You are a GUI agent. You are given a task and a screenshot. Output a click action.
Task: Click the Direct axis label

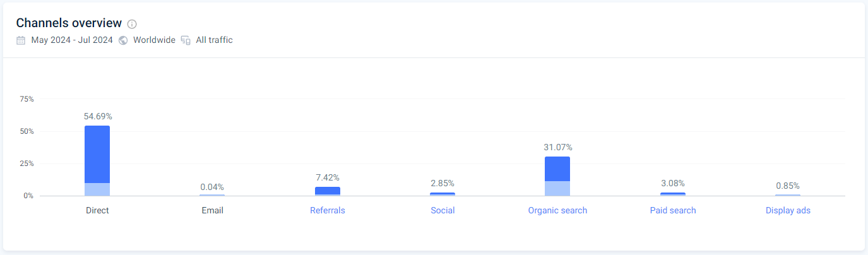coord(97,210)
